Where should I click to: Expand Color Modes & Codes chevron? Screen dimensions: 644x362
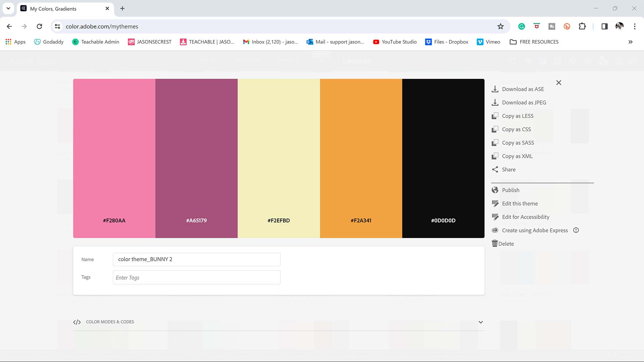pyautogui.click(x=480, y=322)
